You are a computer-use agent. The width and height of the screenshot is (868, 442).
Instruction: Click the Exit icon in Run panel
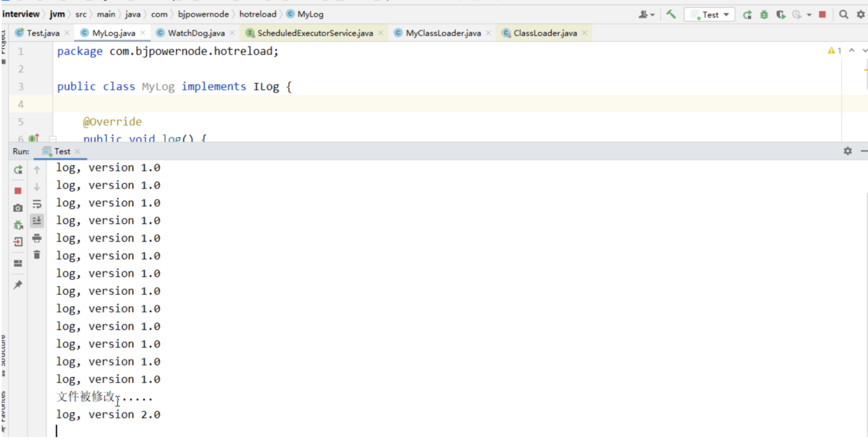point(18,242)
